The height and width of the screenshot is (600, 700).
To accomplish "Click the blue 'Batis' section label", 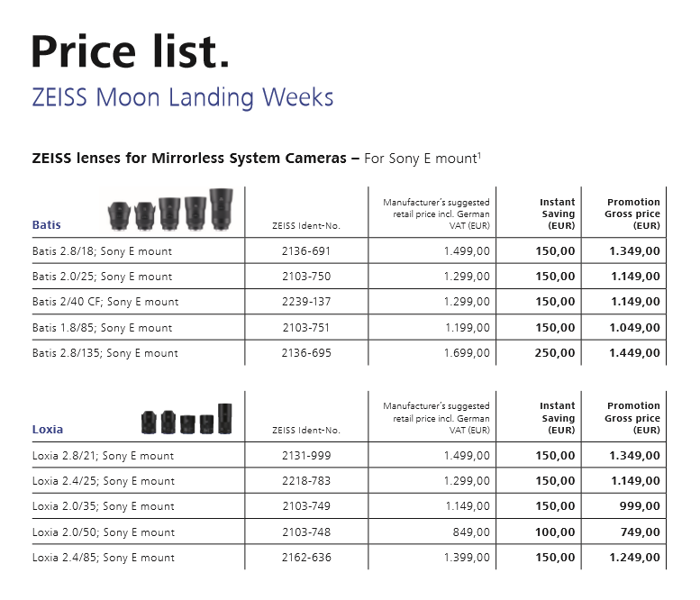I will pos(47,224).
